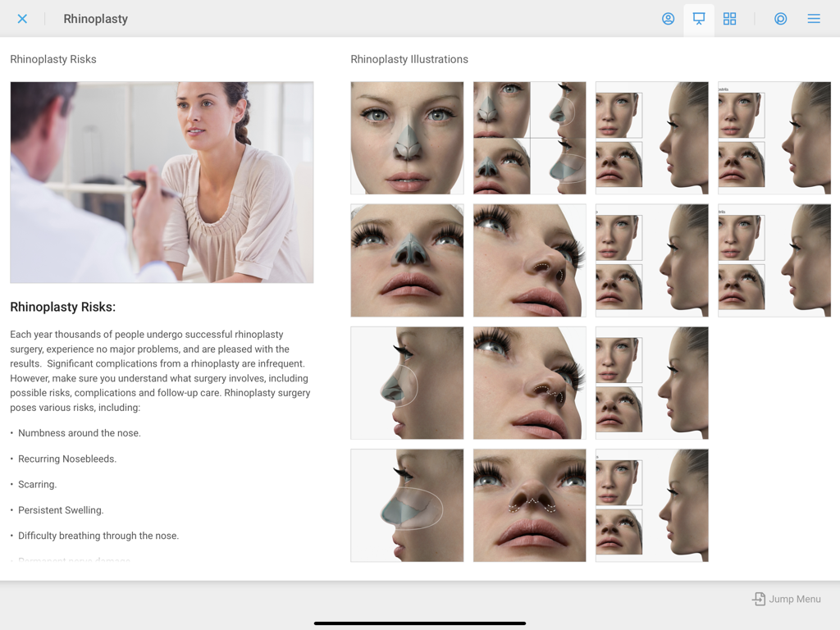Open the profile nose illustration with circle outline

click(407, 382)
